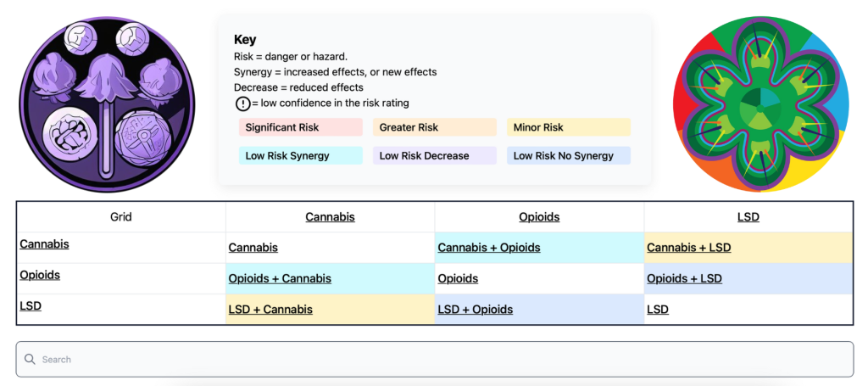Click the Grid header cell
This screenshot has width=868, height=386.
[121, 217]
